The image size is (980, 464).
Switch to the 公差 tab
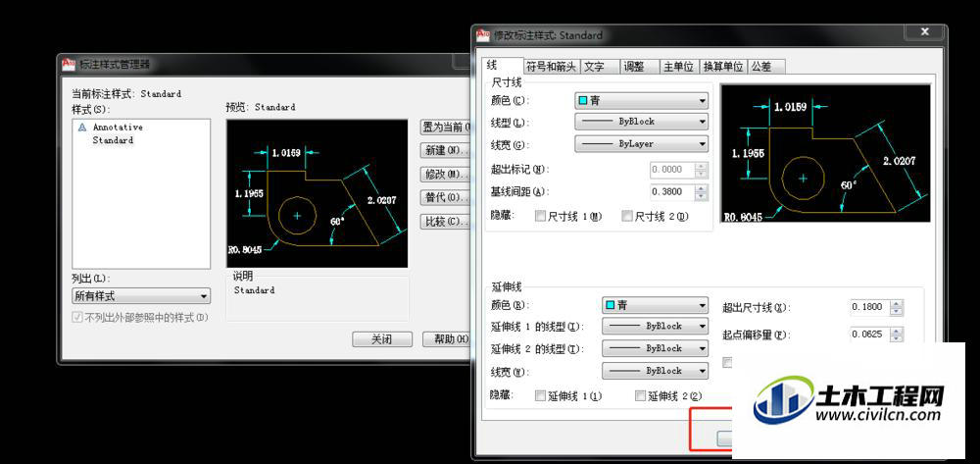click(766, 67)
